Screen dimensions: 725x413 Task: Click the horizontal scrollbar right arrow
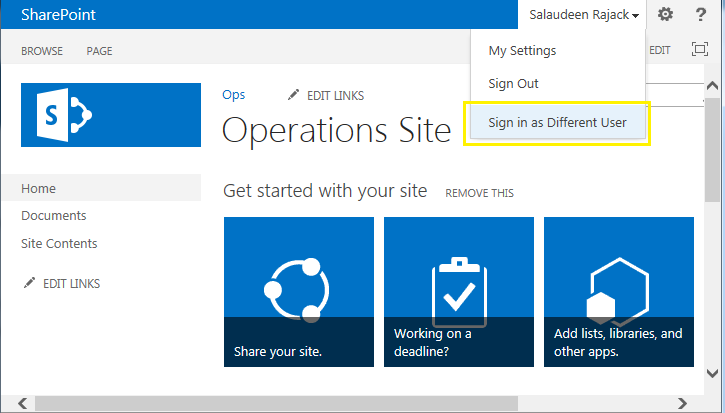pos(682,403)
